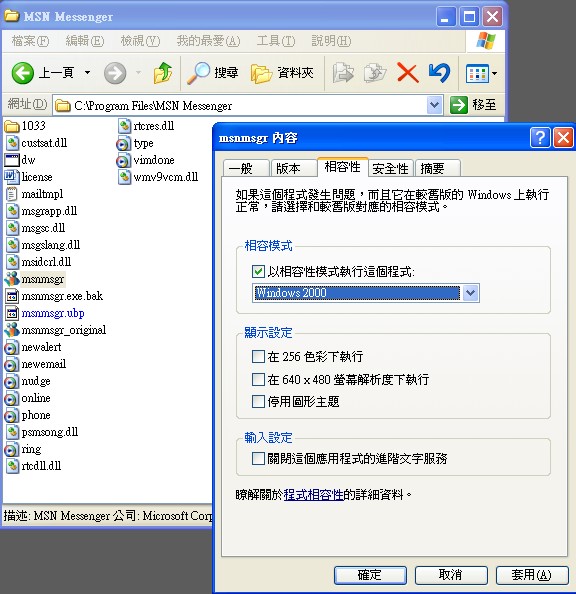Select the msnmsgr_original application icon
576x594 pixels.
click(12, 330)
